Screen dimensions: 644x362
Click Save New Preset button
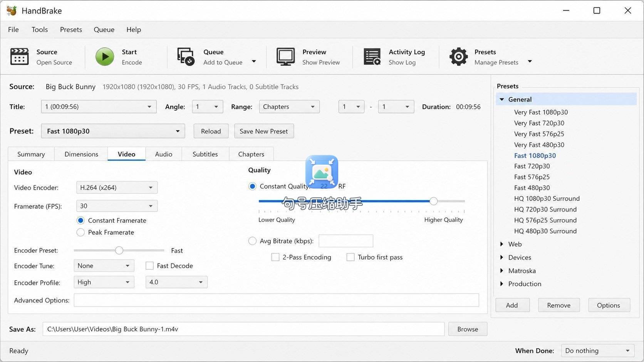pyautogui.click(x=264, y=131)
